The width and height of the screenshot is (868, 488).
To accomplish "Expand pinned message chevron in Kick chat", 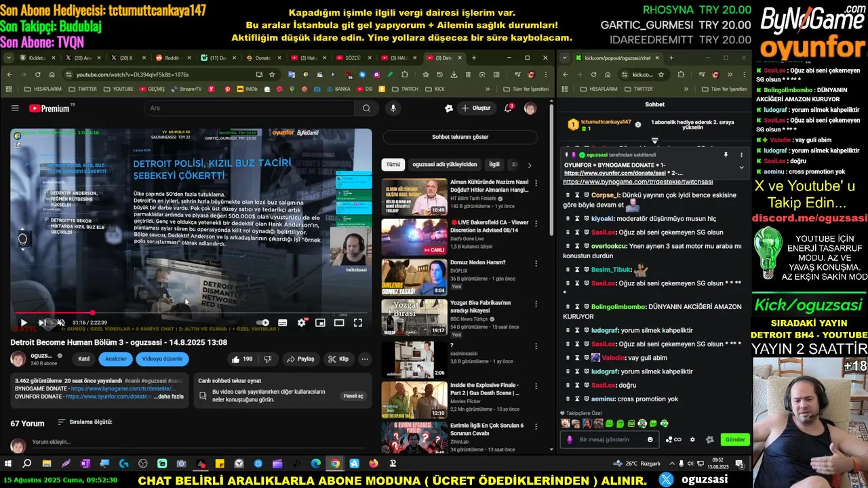I will click(x=741, y=167).
